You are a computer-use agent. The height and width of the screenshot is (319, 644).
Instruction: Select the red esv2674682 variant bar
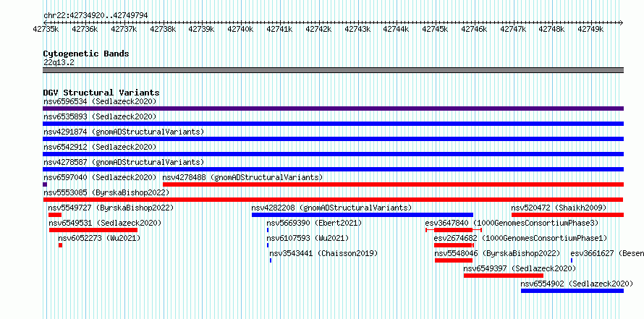[454, 245]
